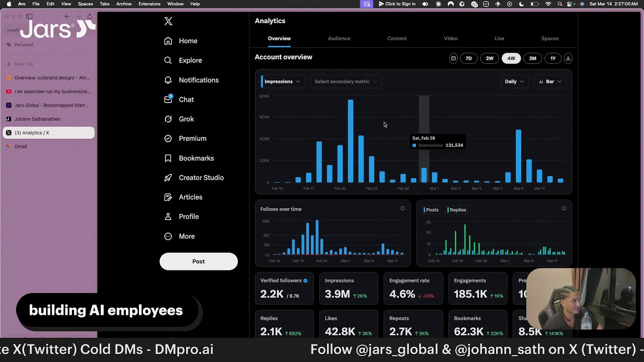This screenshot has height=362, width=644.
Task: Open the Select secondary metric dropdown
Action: coord(346,81)
